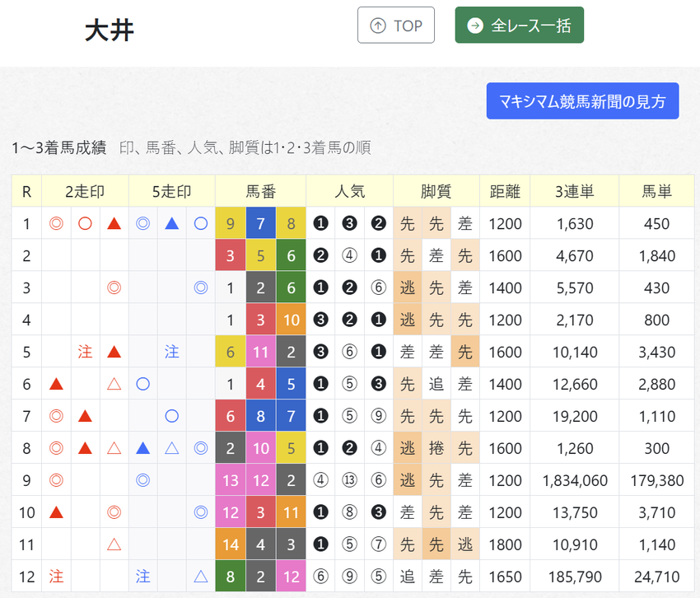Screen dimensions: 700x598
Task: Click popularity circled 7 in race 11
Action: 379,544
